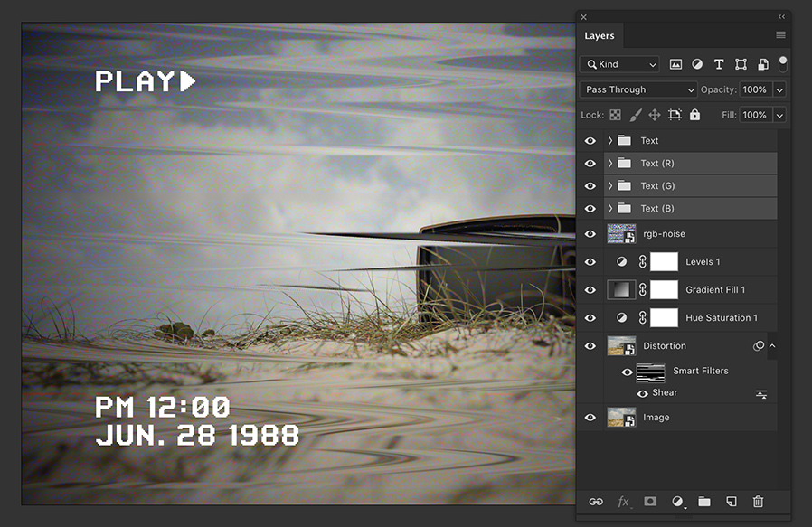The width and height of the screenshot is (812, 527).
Task: Expand the Text group
Action: tap(610, 141)
